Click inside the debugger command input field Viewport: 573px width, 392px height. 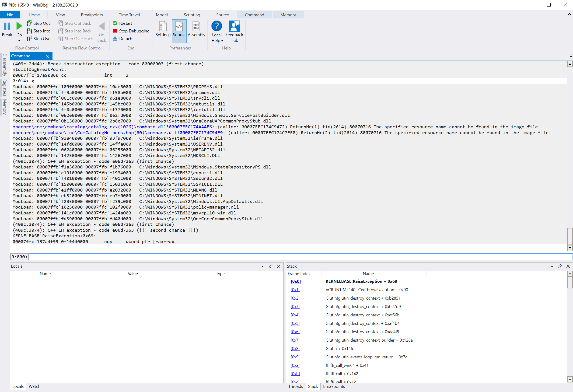173,257
